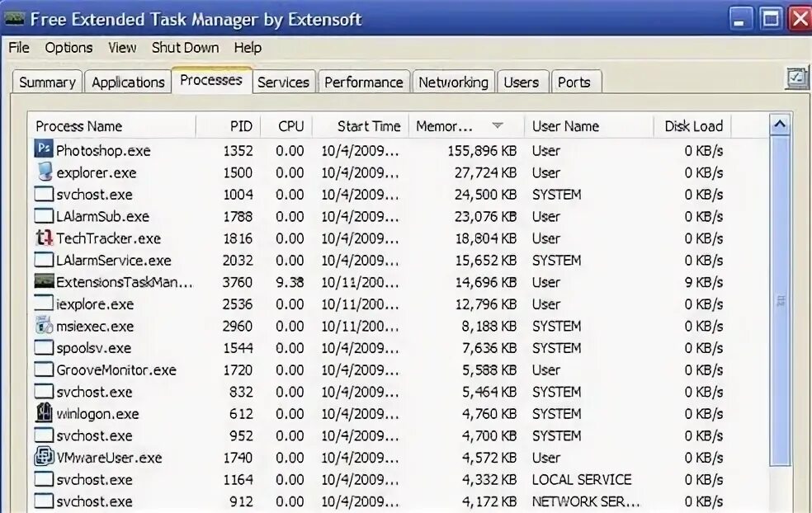
Task: Click the ExtensionsTaskMan process icon
Action: click(x=44, y=282)
